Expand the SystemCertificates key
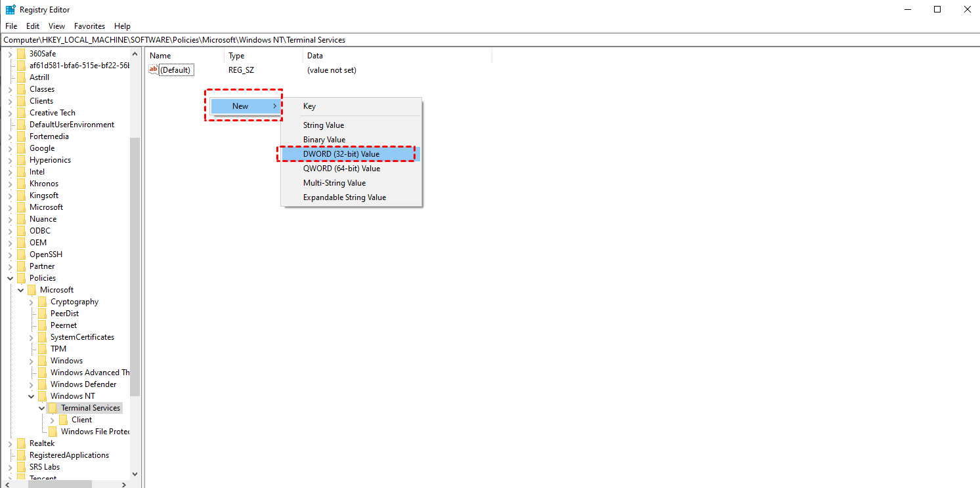Image resolution: width=980 pixels, height=488 pixels. coord(32,337)
